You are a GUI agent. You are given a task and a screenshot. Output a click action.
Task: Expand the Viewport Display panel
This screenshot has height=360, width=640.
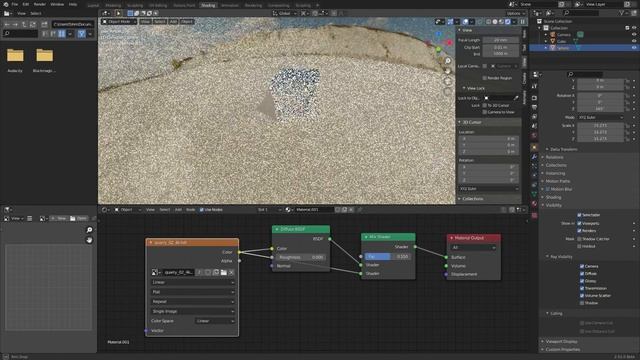[561, 341]
